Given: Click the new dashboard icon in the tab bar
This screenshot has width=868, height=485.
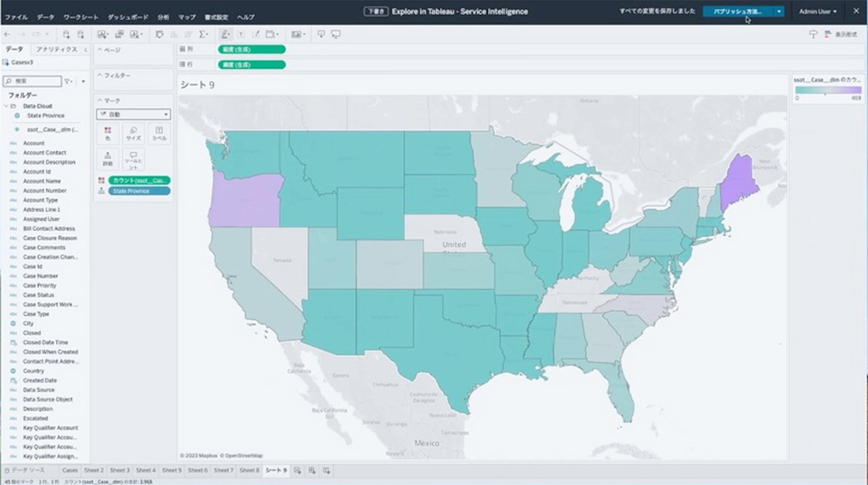Looking at the screenshot, I should click(312, 471).
